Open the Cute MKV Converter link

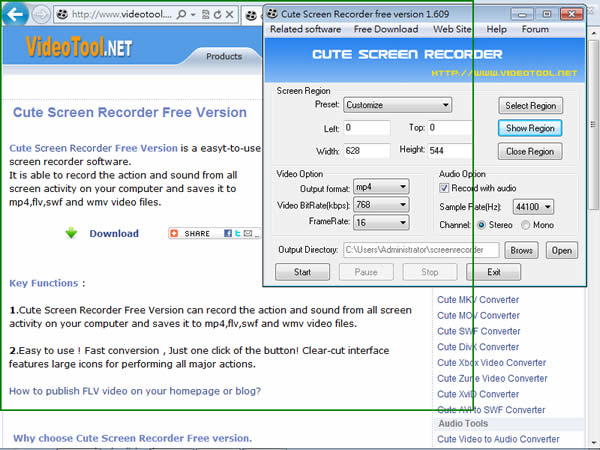point(478,300)
